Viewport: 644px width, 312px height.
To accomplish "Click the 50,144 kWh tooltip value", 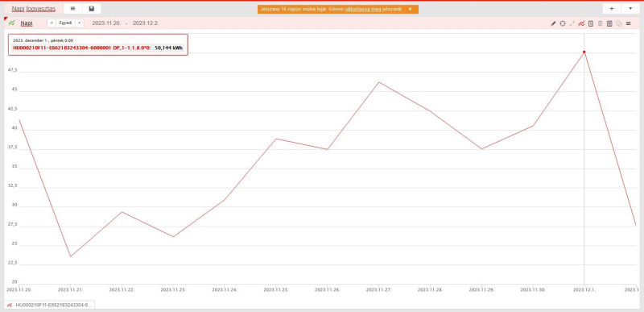I will click(168, 48).
